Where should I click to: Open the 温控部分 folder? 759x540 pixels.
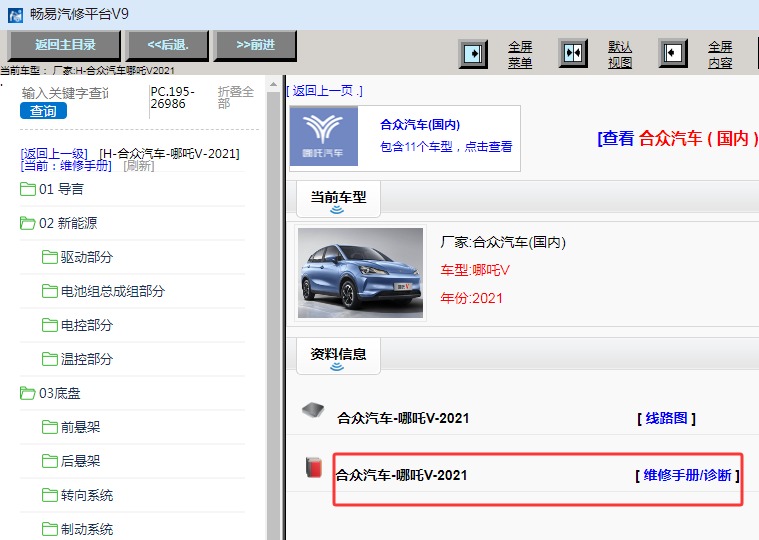coord(87,359)
